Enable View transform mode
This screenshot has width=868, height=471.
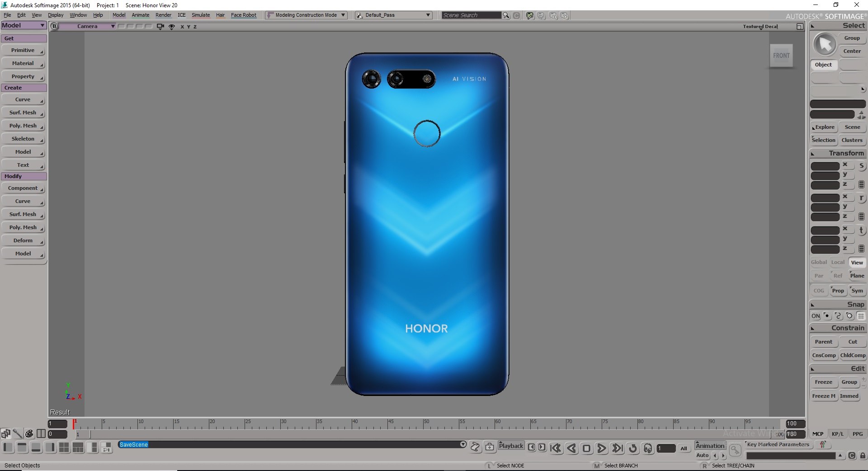tap(857, 263)
